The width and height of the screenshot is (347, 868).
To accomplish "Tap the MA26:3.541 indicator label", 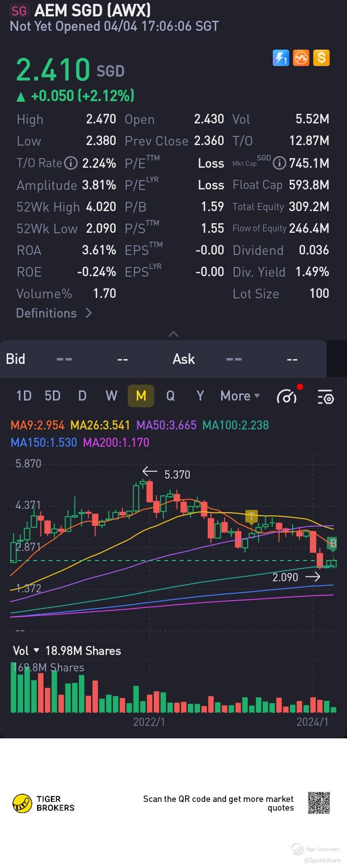I will coord(100,425).
